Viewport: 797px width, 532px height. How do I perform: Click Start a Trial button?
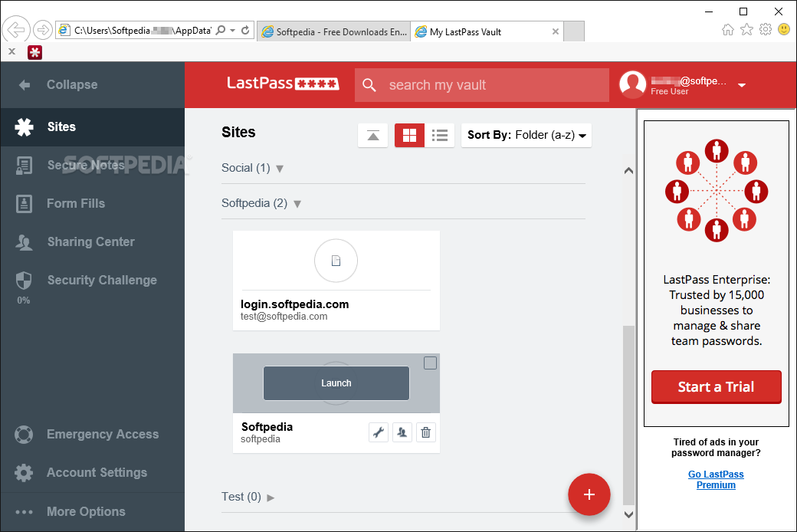pos(717,387)
